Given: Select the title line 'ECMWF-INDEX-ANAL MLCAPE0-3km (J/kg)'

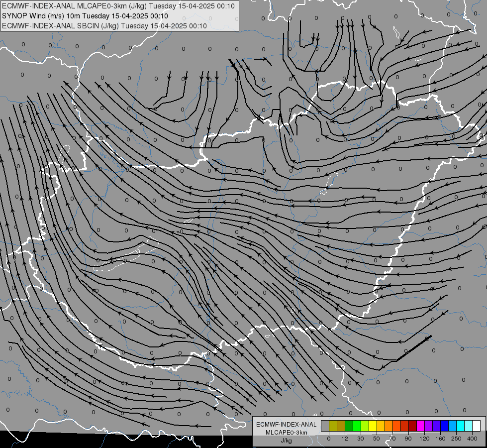Looking at the screenshot, I should pos(75,6).
